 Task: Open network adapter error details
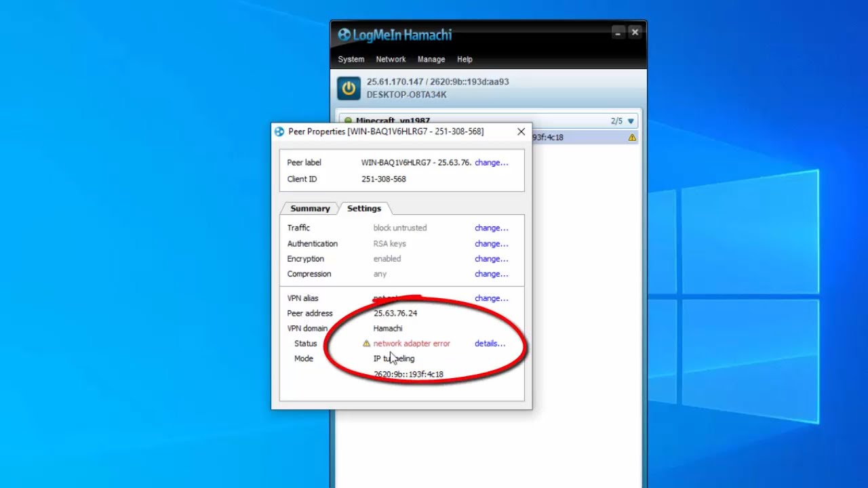[490, 344]
